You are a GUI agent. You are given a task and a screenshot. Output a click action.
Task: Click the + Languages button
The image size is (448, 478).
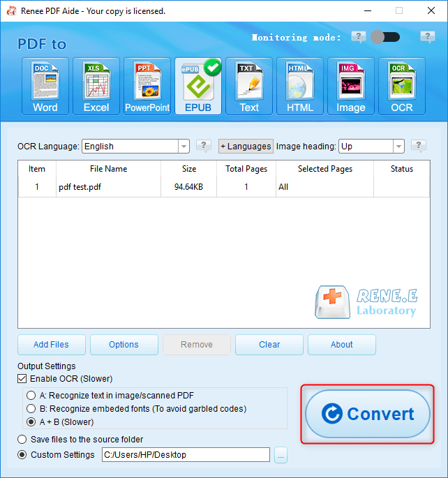coord(246,147)
